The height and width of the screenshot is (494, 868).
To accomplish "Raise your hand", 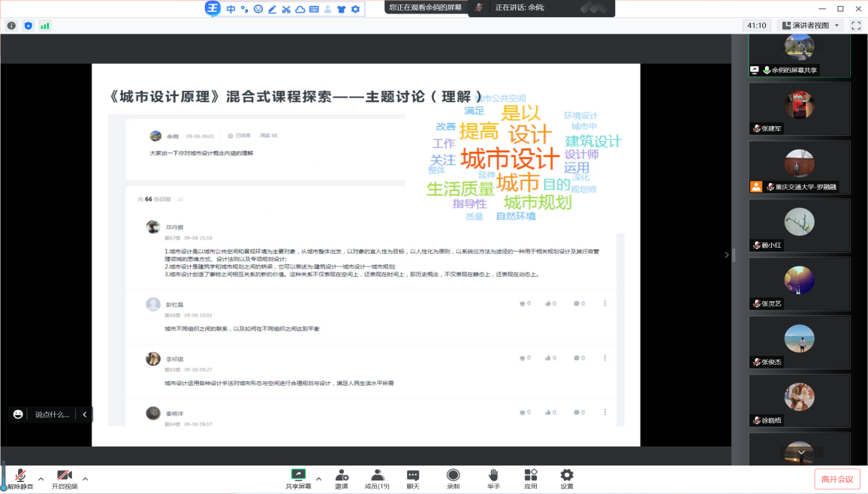I will 493,478.
